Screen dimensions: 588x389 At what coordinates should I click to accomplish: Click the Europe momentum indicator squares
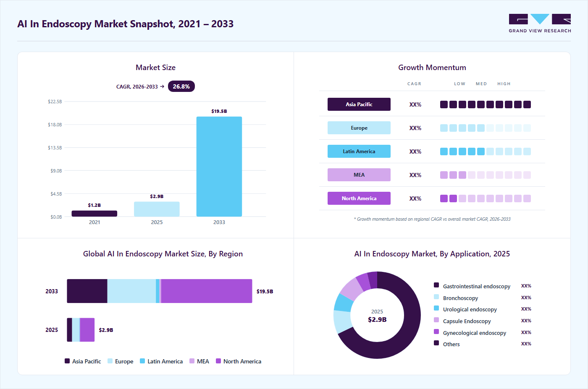pos(486,128)
